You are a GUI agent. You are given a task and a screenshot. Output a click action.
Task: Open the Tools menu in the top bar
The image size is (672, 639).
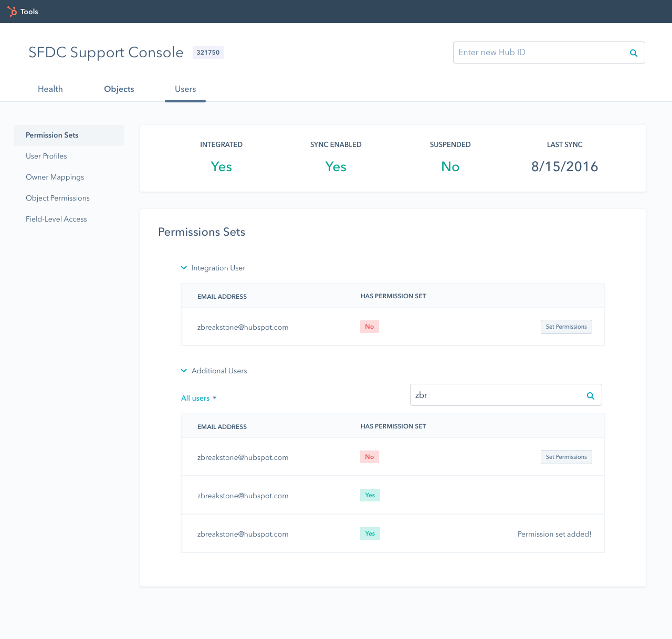pyautogui.click(x=29, y=12)
